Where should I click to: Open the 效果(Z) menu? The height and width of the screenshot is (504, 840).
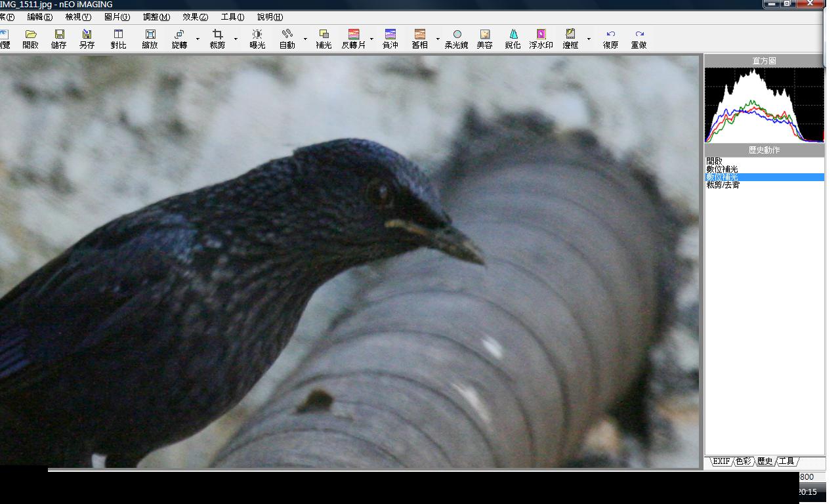(195, 17)
